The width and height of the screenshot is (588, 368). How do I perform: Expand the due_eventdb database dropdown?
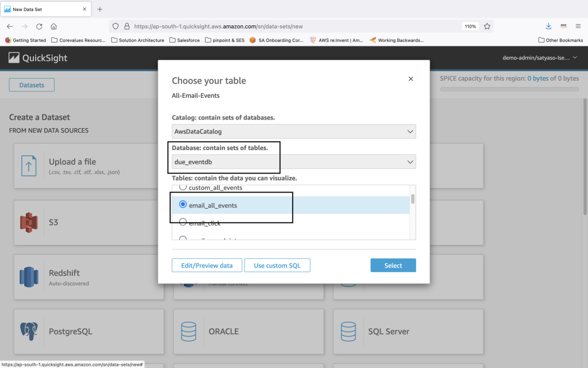[294, 162]
